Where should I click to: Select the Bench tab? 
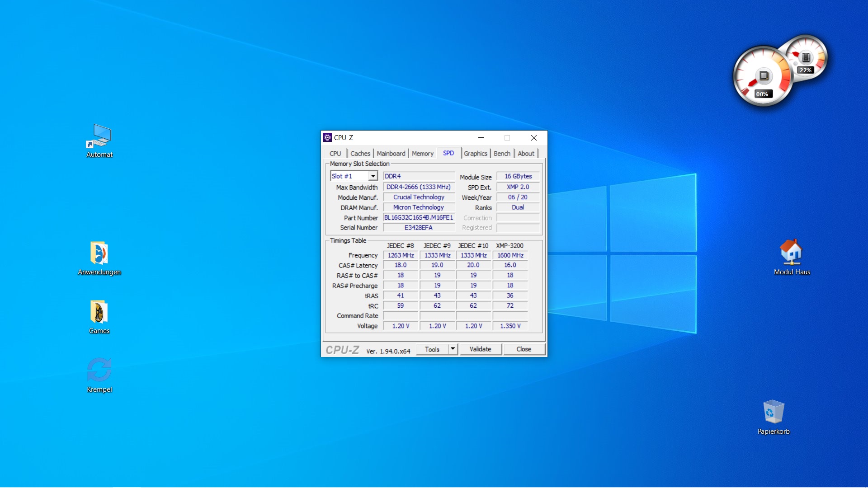pyautogui.click(x=501, y=154)
